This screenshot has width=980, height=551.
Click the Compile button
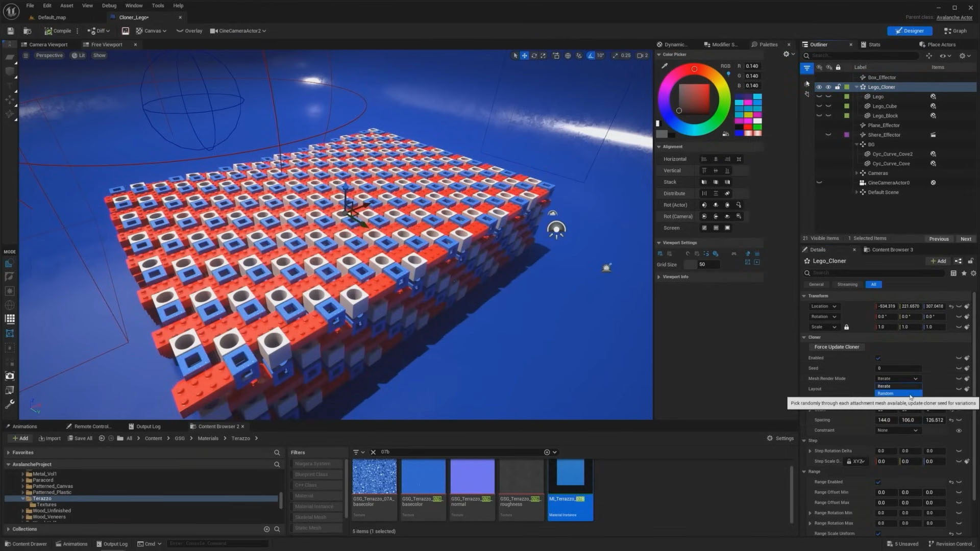(x=58, y=31)
